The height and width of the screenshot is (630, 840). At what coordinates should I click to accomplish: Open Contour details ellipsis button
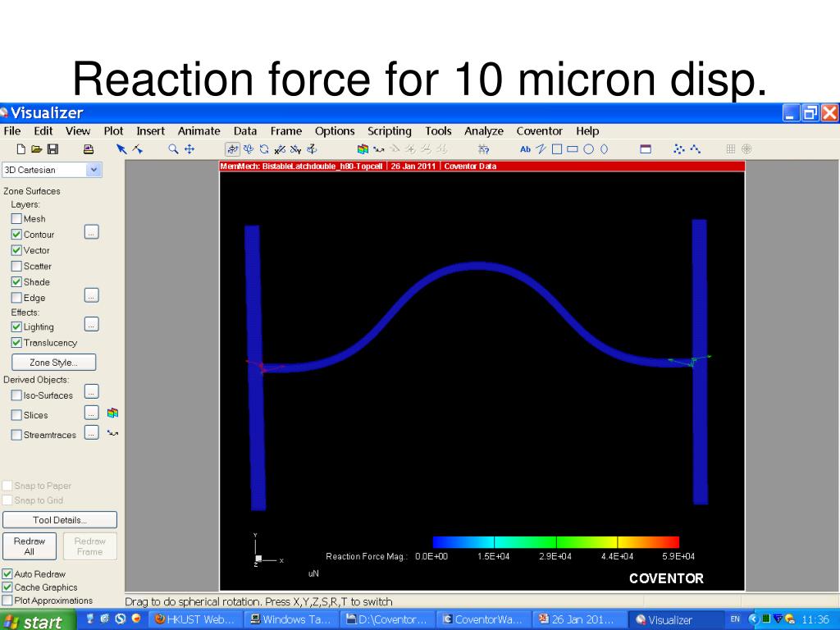[92, 232]
